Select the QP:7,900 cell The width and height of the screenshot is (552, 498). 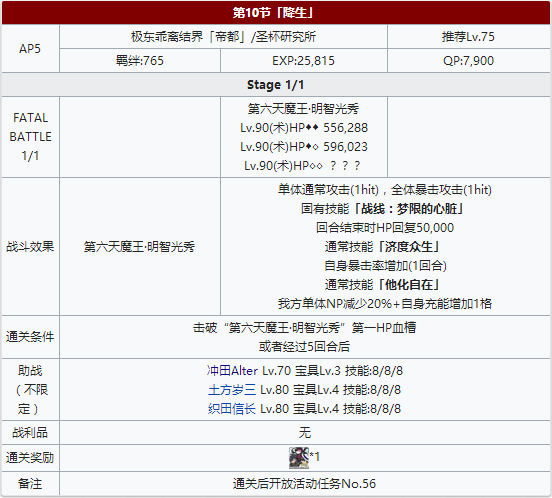(469, 61)
